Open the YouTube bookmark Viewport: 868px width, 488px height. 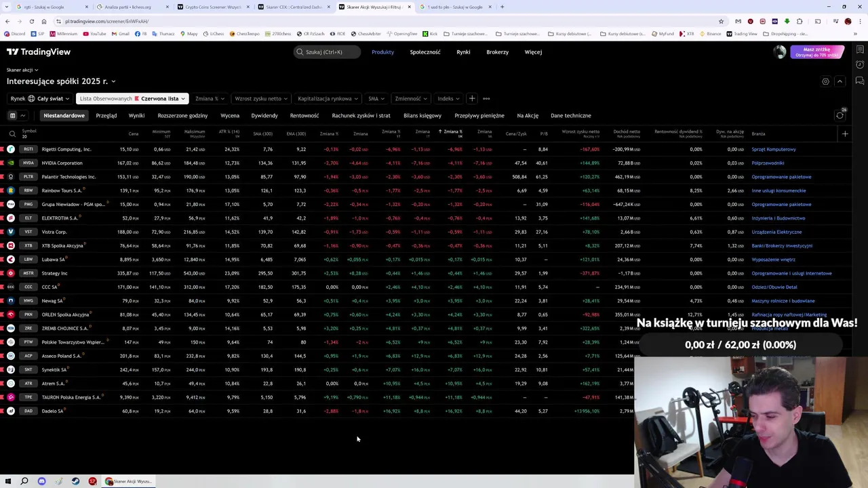pos(95,34)
